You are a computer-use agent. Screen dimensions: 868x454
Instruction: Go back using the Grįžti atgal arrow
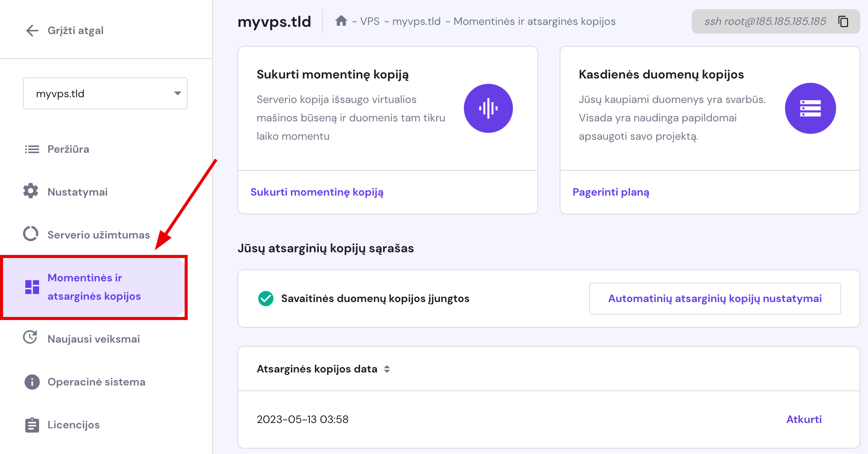(x=32, y=30)
